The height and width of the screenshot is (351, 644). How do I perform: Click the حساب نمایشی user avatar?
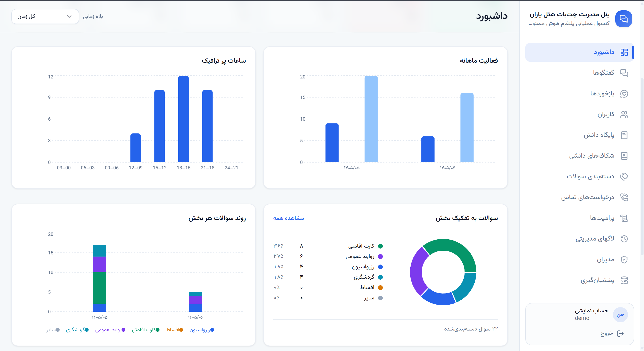point(620,315)
